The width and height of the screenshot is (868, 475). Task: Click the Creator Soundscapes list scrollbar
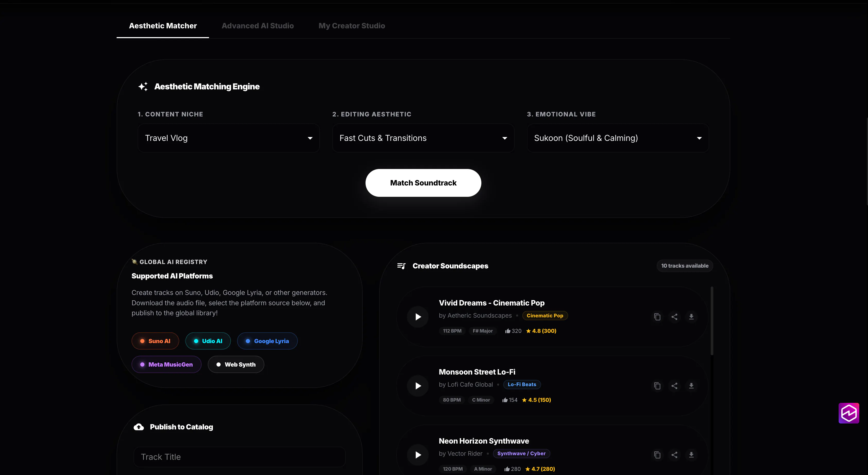[x=712, y=321]
